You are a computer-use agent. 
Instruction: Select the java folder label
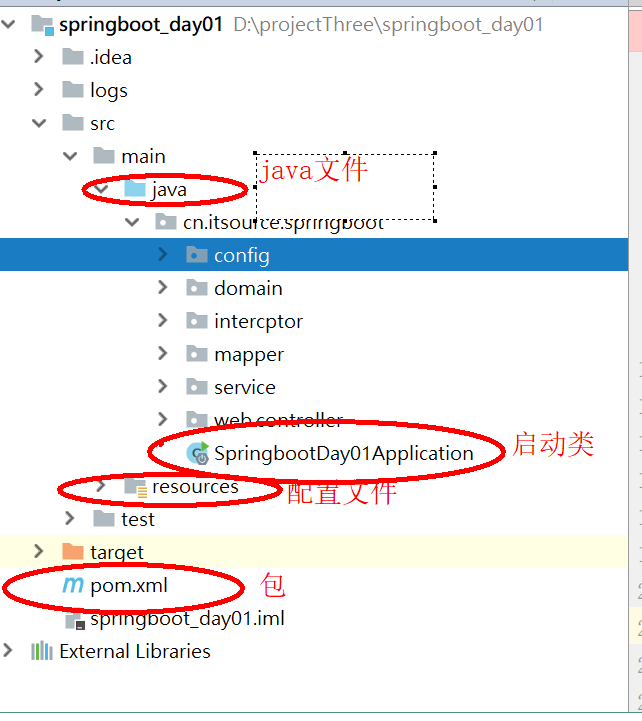[169, 190]
